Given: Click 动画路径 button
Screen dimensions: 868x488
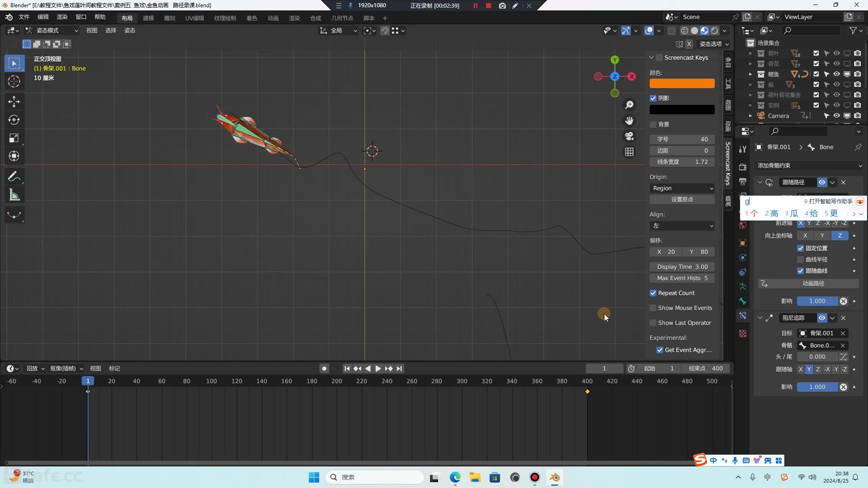Looking at the screenshot, I should pos(809,284).
